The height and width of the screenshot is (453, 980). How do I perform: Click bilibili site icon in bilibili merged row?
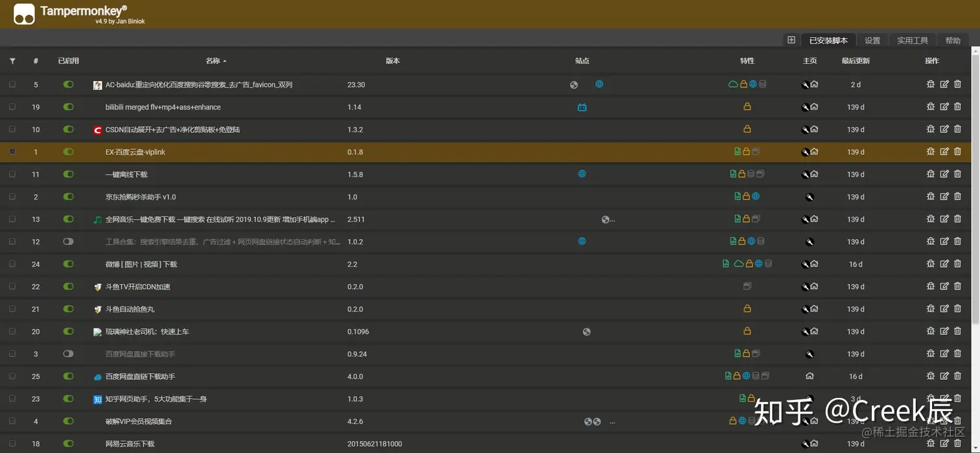pyautogui.click(x=582, y=107)
